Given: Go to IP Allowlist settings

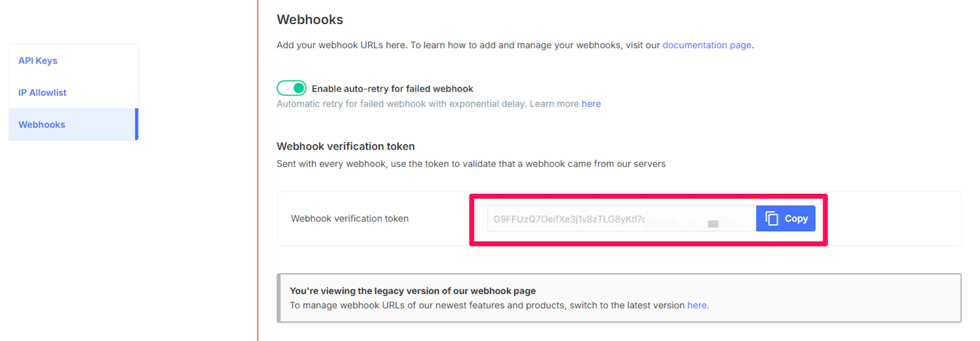Looking at the screenshot, I should (x=42, y=93).
